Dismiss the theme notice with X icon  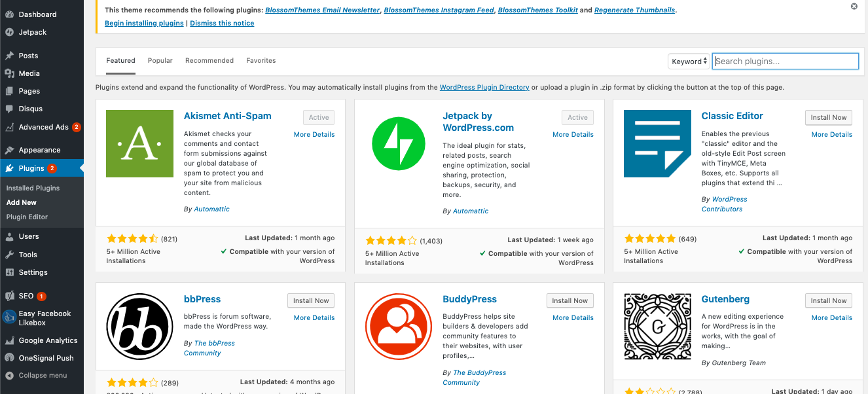pyautogui.click(x=854, y=7)
